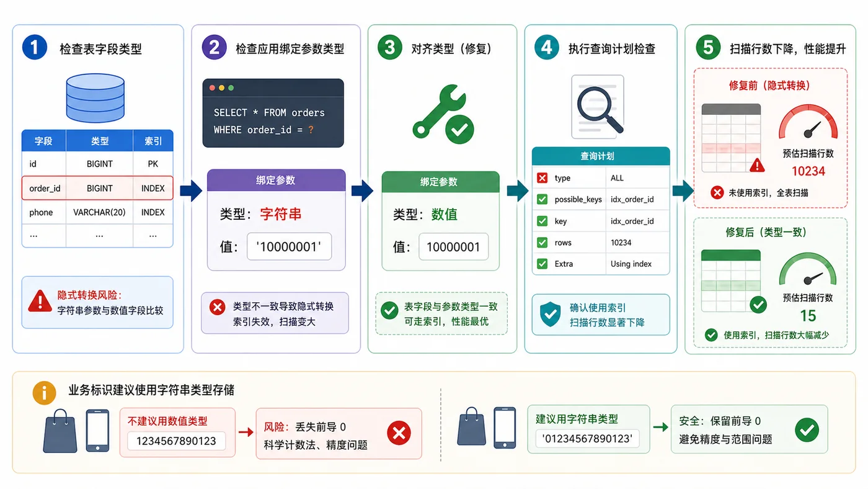This screenshot has height=489, width=868.
Task: Click the 执行查询计划检查 step title
Action: (x=612, y=49)
